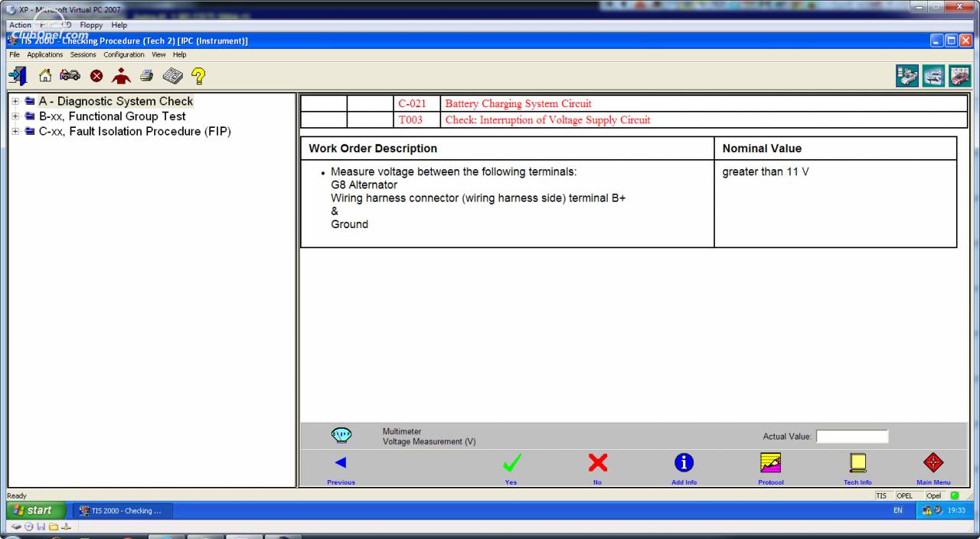Confirm with the green Yes checkmark

[511, 462]
